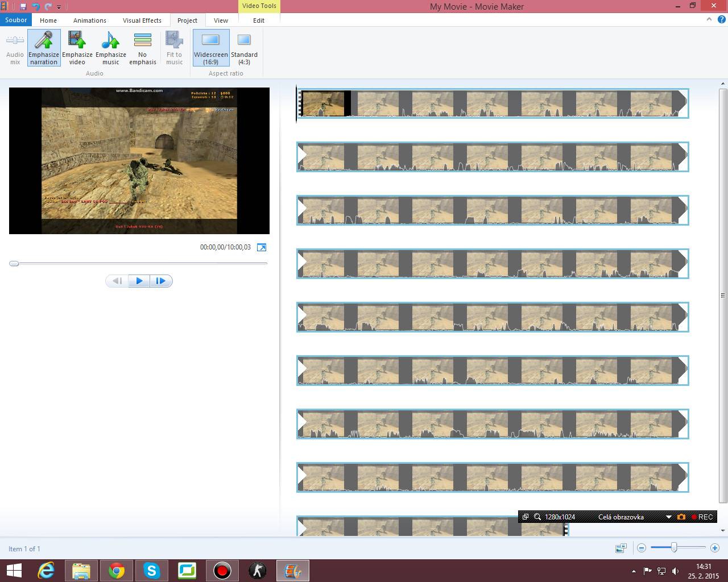Open volume control in tray
Image resolution: width=728 pixels, height=582 pixels.
(x=675, y=571)
